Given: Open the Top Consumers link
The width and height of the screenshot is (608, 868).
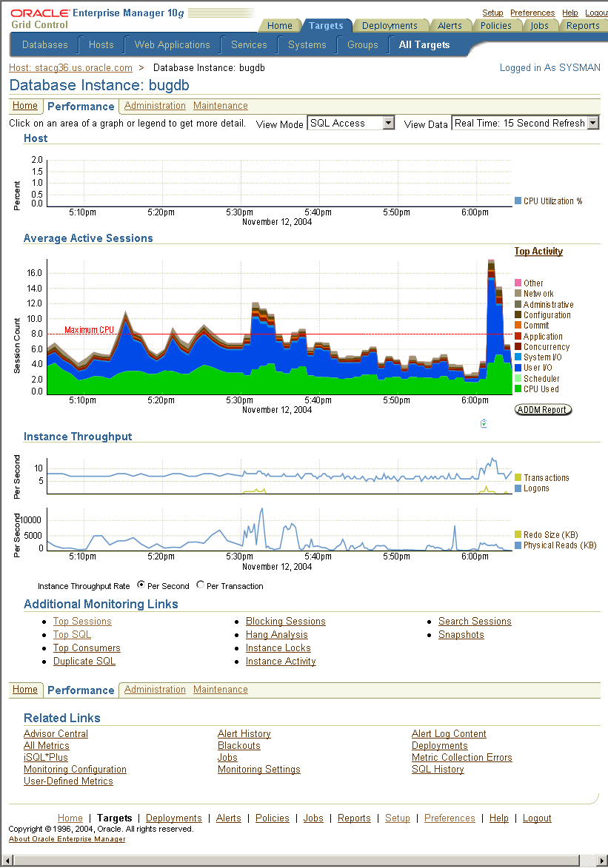Looking at the screenshot, I should [87, 647].
